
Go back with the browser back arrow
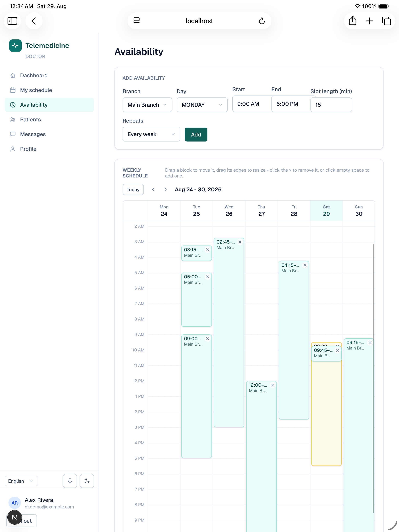(x=34, y=21)
